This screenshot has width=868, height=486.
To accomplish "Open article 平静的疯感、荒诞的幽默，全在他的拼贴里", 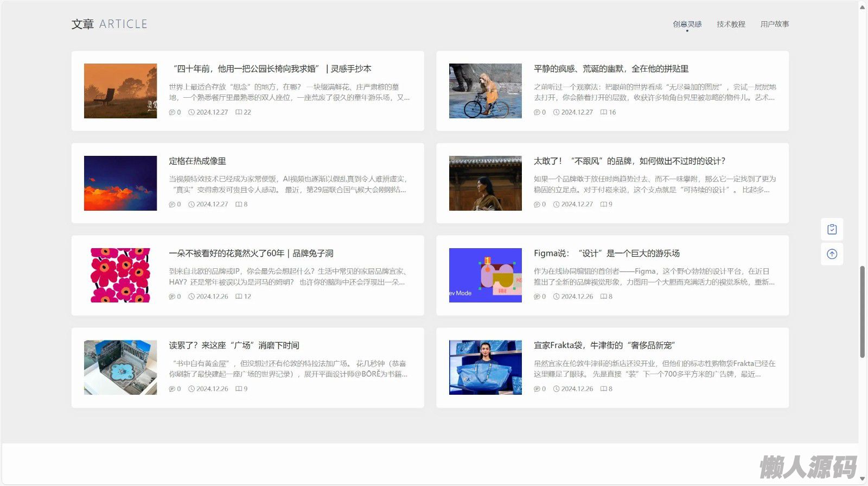I will coord(611,69).
